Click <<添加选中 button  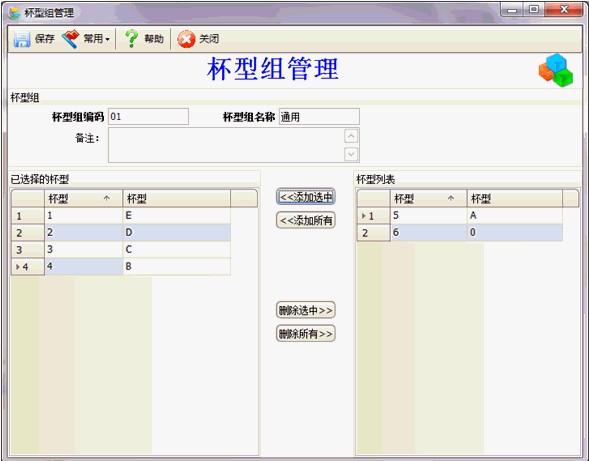(306, 197)
